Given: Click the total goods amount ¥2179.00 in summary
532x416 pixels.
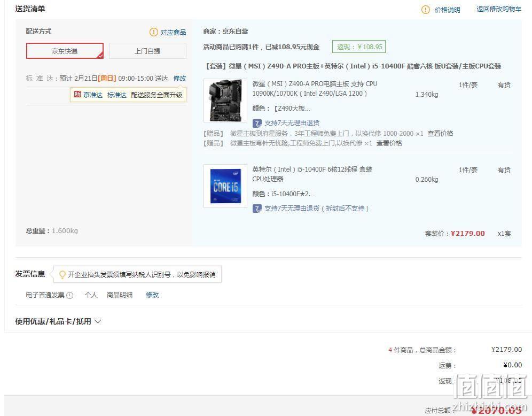Looking at the screenshot, I should point(506,350).
